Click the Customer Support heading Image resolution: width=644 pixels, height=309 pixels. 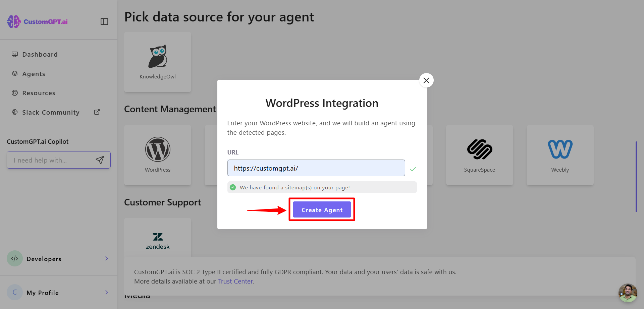point(163,202)
